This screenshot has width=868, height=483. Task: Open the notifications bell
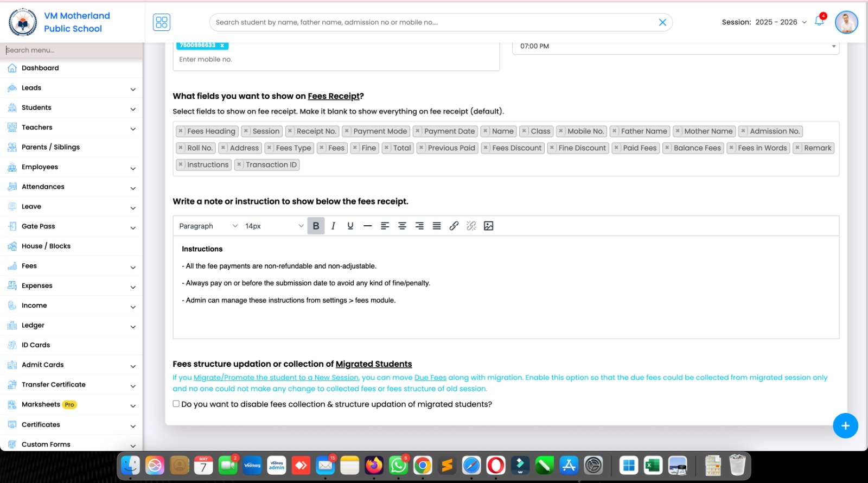coord(819,21)
